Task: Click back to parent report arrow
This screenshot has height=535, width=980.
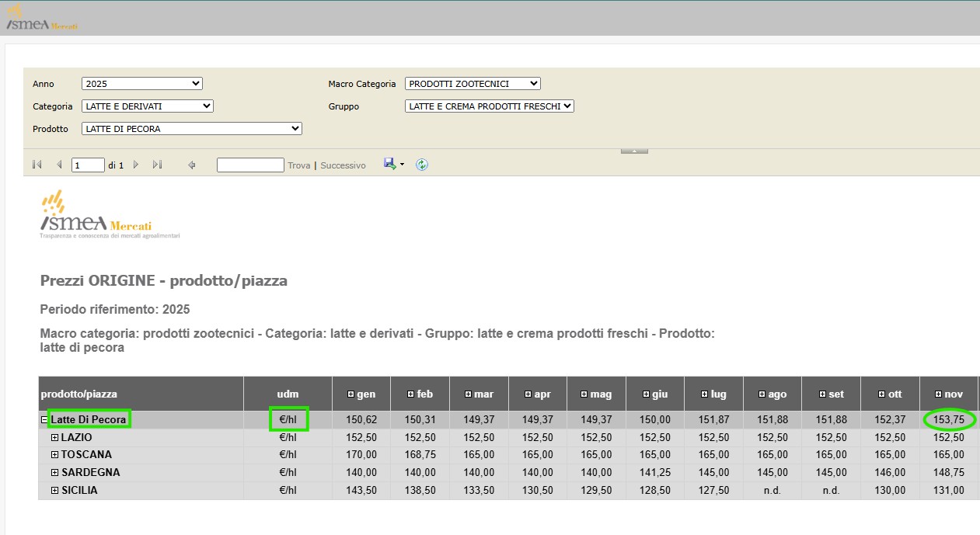Action: coord(192,165)
